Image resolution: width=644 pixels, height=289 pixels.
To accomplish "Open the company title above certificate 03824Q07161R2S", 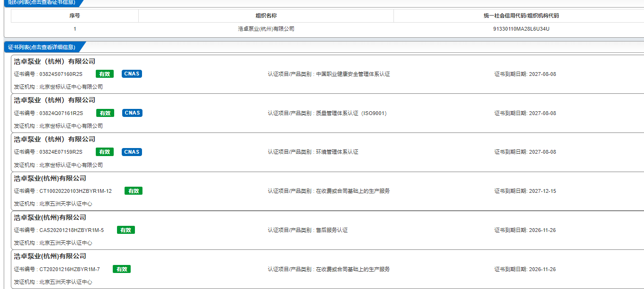I will (x=55, y=100).
